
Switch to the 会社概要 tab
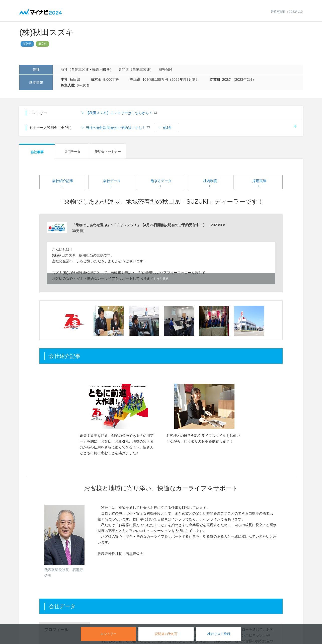[37, 152]
